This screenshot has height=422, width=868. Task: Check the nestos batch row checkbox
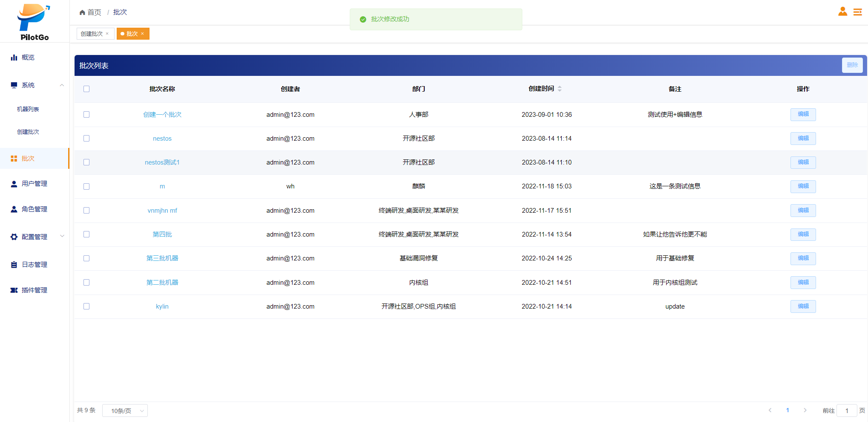pos(86,139)
